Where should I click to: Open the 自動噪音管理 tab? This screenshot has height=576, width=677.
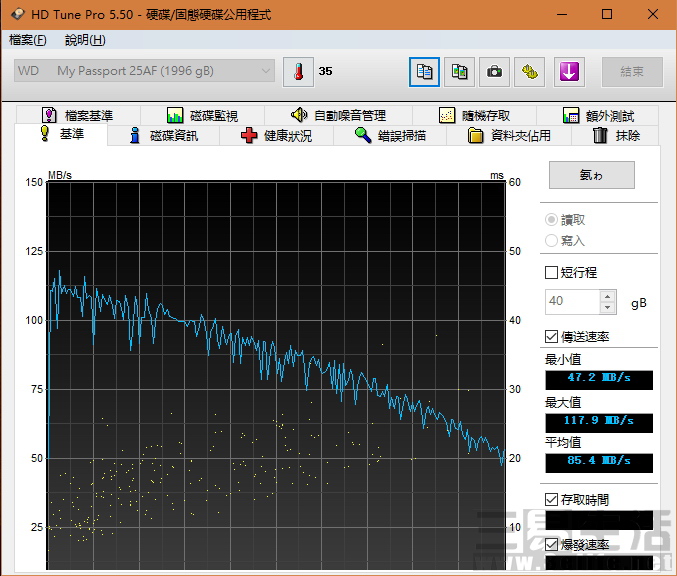[338, 115]
